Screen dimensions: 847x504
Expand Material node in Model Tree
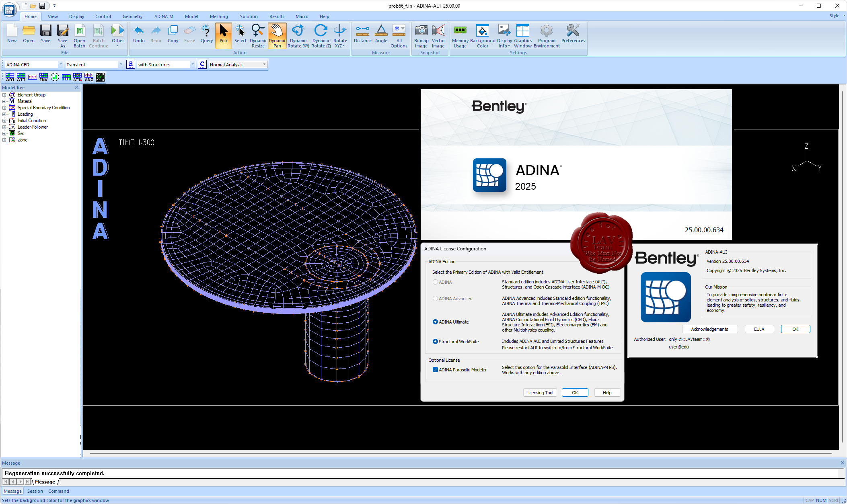click(4, 102)
